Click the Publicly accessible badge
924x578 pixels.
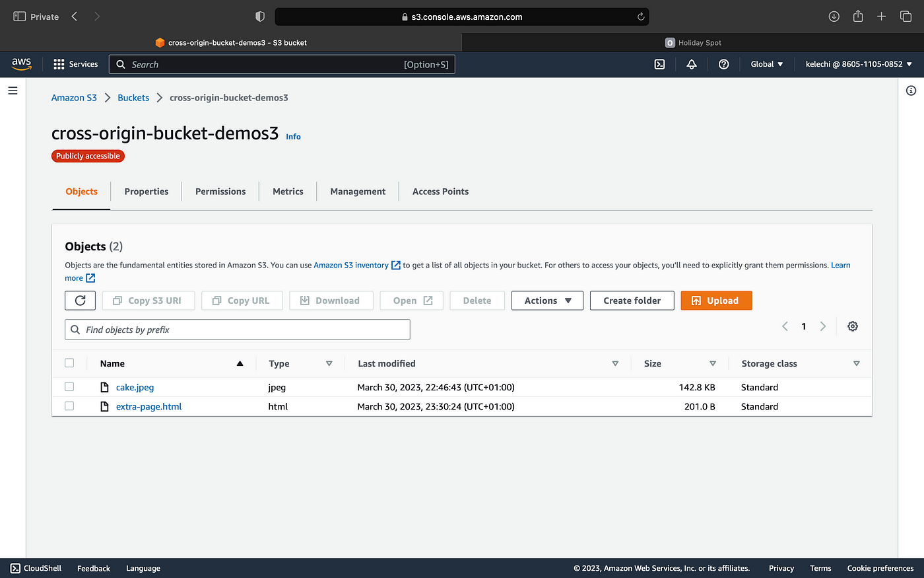88,156
